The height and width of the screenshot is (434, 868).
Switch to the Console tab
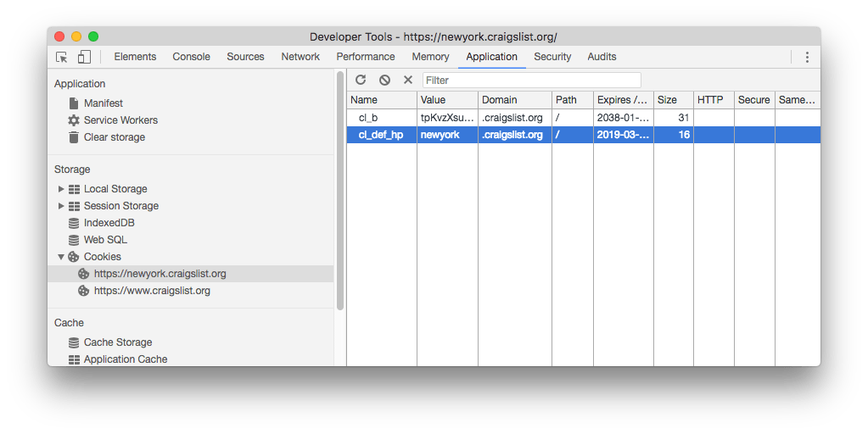point(191,57)
